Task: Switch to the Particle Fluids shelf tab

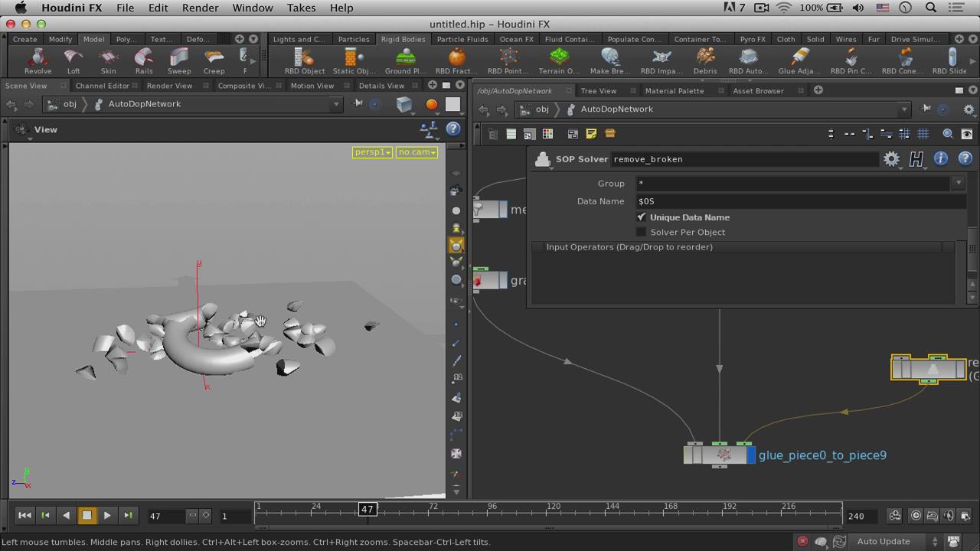Action: [462, 39]
